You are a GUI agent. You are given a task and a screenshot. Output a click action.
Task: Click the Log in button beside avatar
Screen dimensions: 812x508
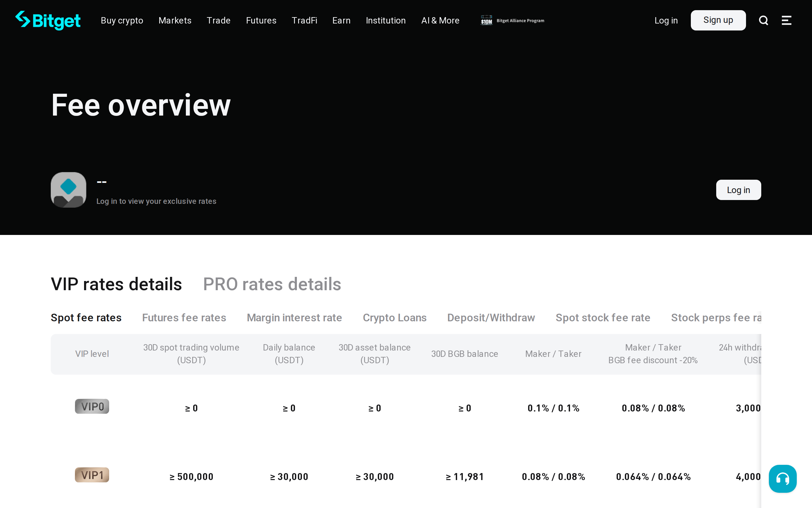click(738, 190)
